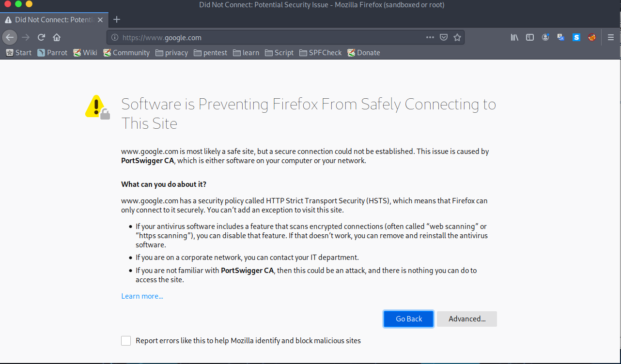This screenshot has width=621, height=364.
Task: Click the corporate network IT department bullet
Action: 247,258
